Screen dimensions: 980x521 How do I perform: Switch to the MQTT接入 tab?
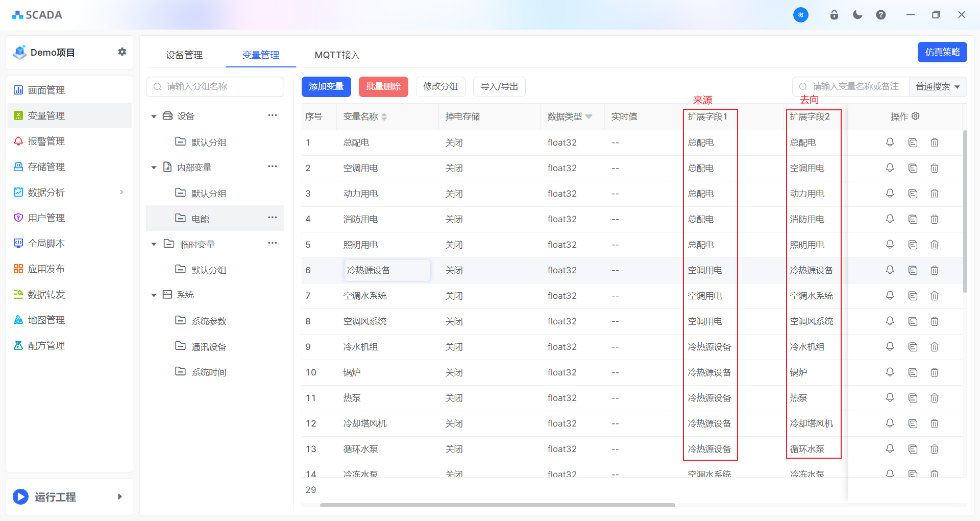point(337,55)
